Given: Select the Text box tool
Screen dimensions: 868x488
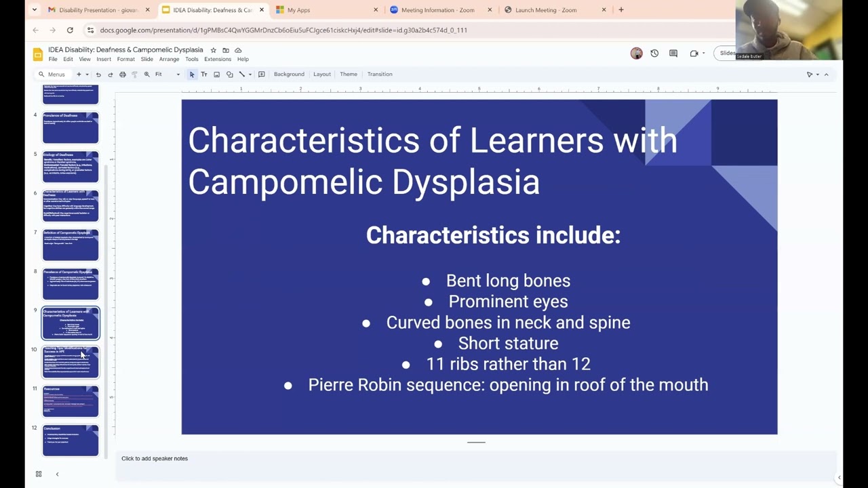Looking at the screenshot, I should (x=204, y=75).
